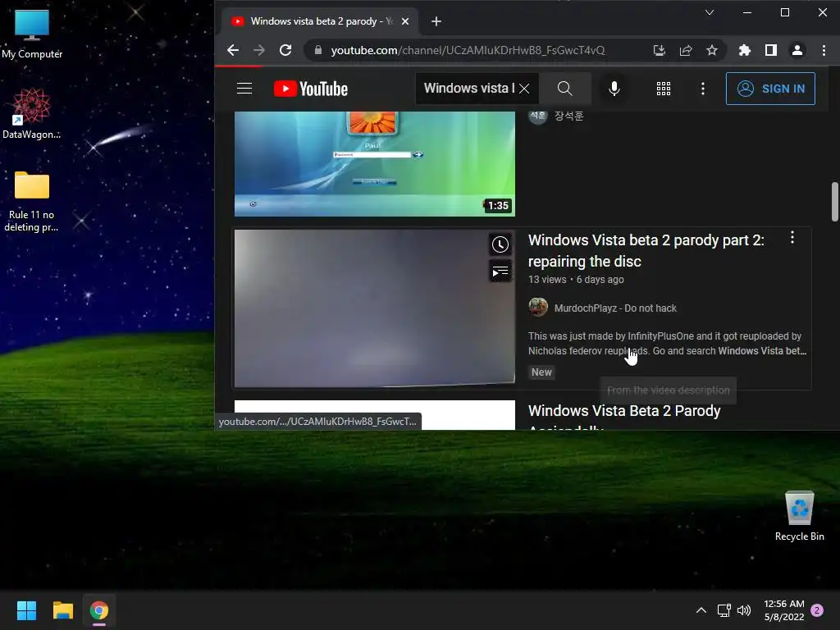Screen dimensions: 840x630
Task: Toggle Chrome side panel
Action: click(771, 50)
